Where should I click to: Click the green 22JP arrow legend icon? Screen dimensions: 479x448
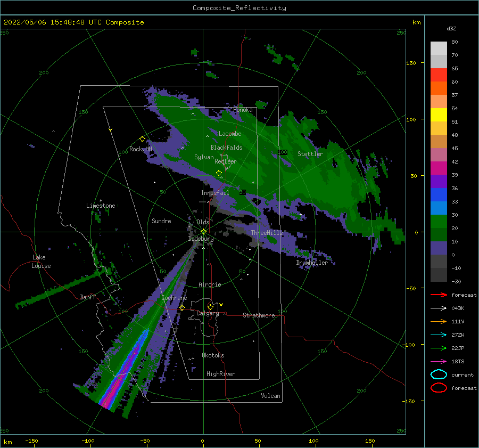pyautogui.click(x=439, y=348)
